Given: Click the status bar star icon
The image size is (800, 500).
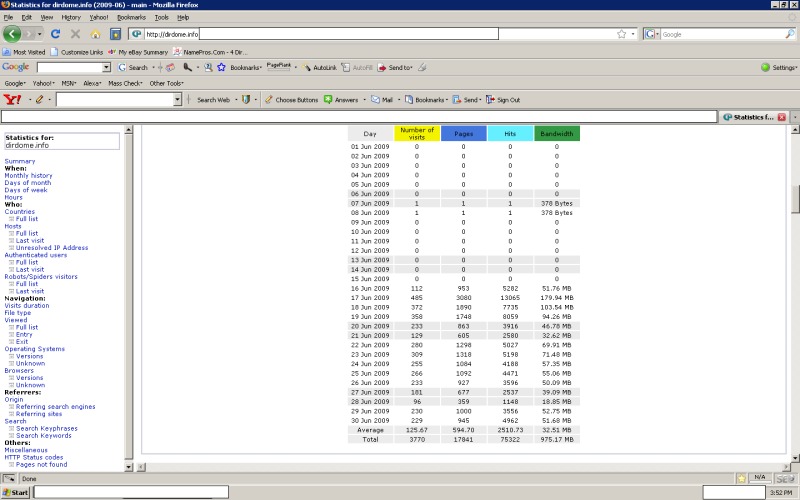Looking at the screenshot, I should pos(741,478).
